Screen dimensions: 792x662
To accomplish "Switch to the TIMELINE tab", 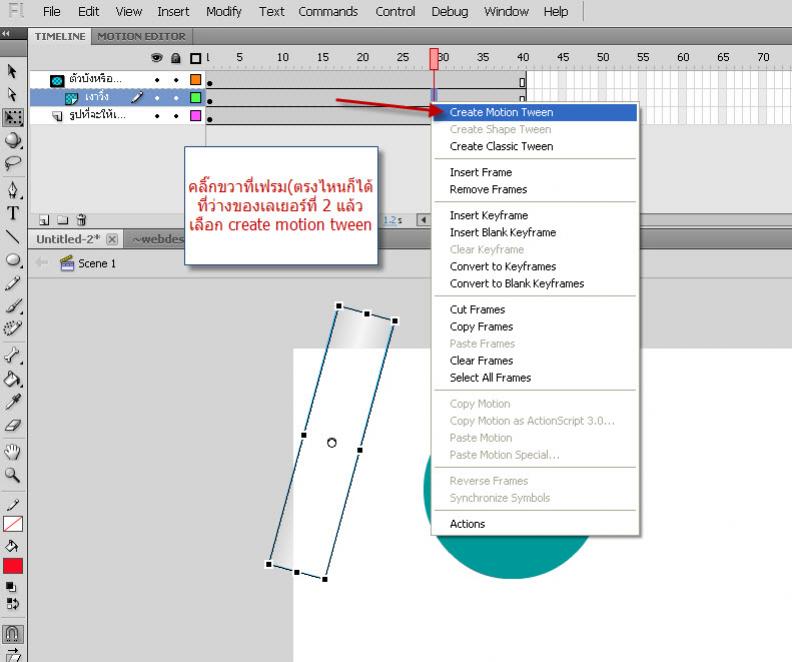I will point(60,36).
